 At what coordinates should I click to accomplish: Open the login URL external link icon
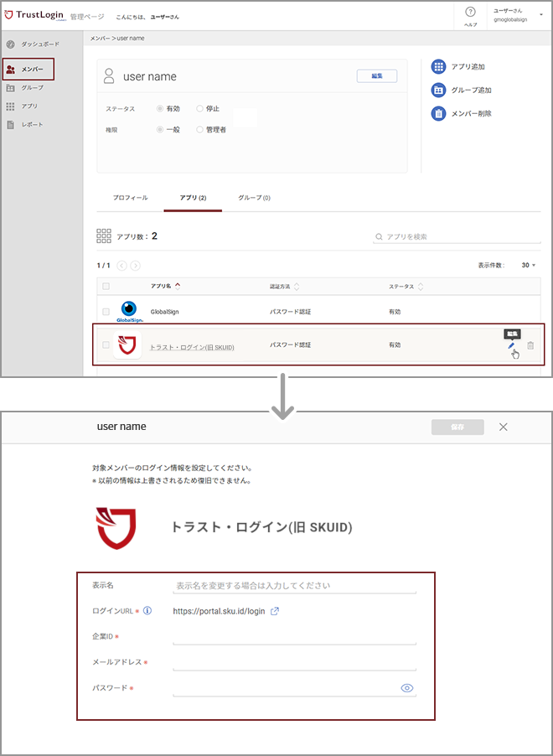pyautogui.click(x=274, y=611)
